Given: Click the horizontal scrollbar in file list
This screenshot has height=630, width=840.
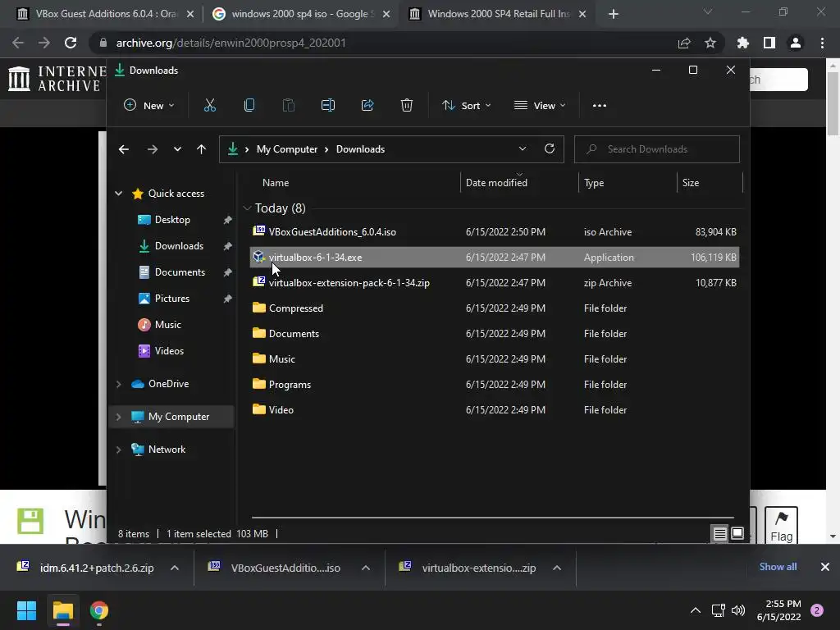Looking at the screenshot, I should coord(492,518).
